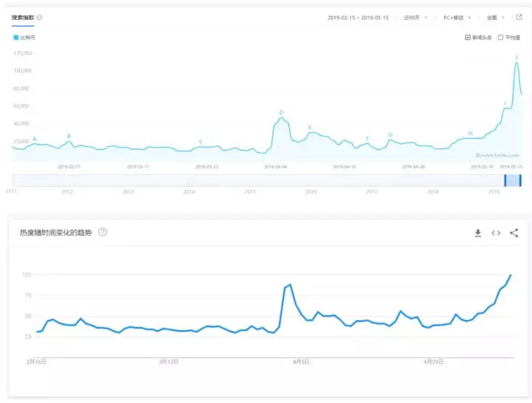Download the trend chart data

pos(478,232)
